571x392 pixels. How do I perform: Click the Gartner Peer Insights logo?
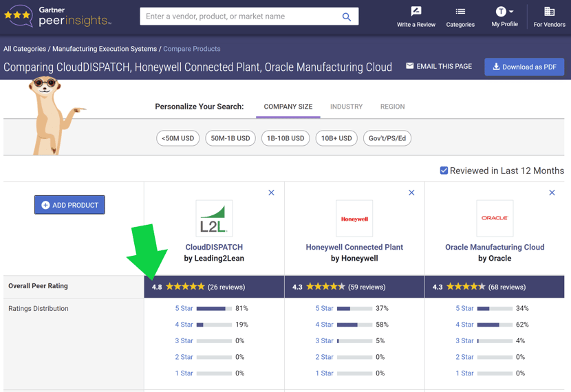click(x=57, y=16)
